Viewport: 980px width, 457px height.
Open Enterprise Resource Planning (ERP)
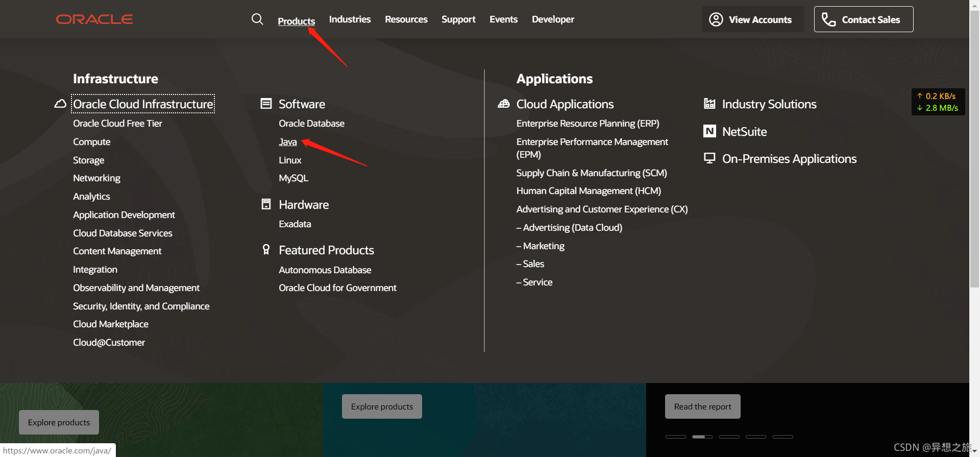point(587,124)
